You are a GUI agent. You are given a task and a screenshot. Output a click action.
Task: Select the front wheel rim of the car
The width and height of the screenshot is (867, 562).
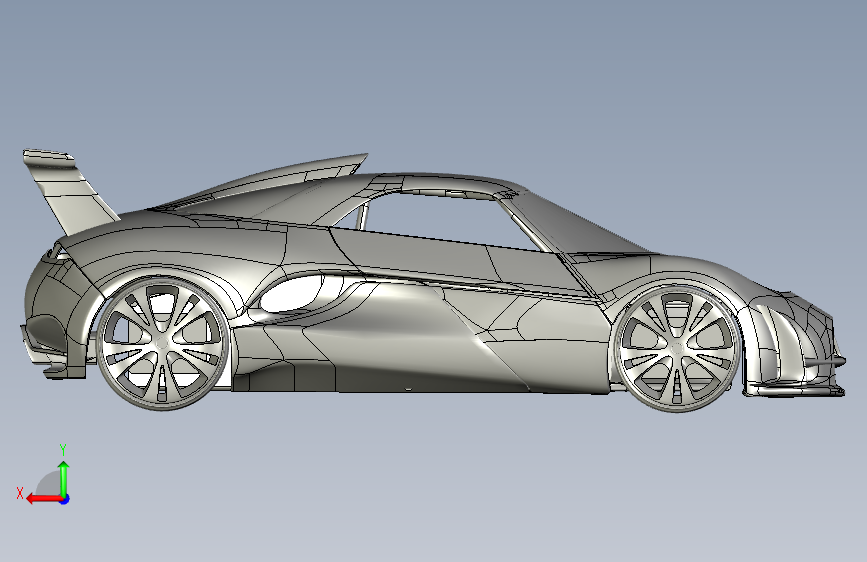point(677,348)
